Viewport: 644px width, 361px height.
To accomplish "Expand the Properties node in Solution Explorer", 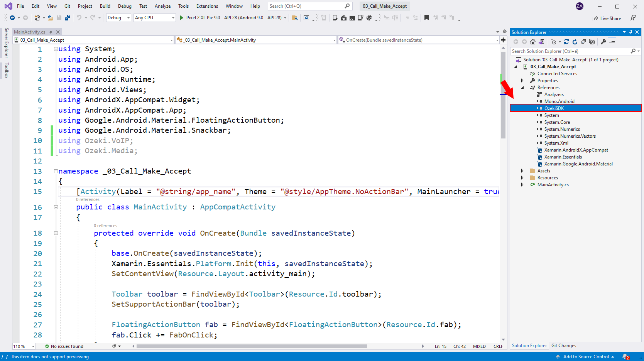I will [x=522, y=80].
